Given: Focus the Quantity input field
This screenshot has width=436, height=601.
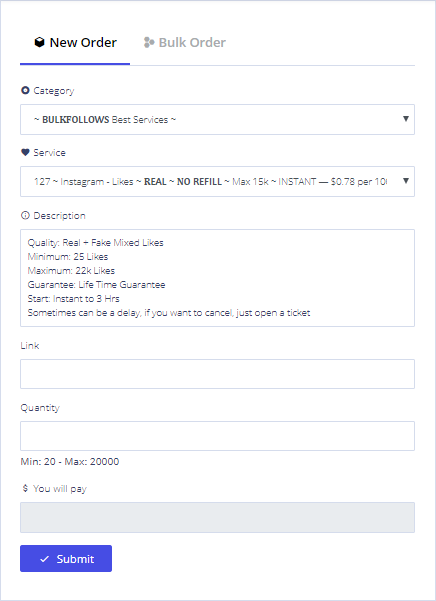Looking at the screenshot, I should click(217, 436).
